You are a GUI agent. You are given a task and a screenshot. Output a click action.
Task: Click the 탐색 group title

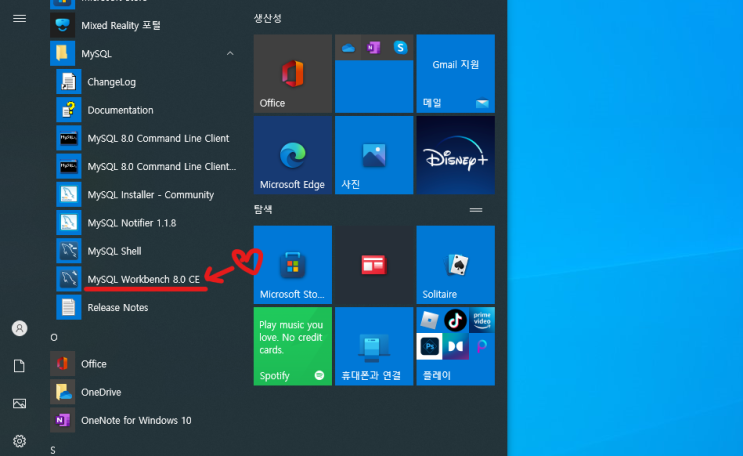pos(263,210)
